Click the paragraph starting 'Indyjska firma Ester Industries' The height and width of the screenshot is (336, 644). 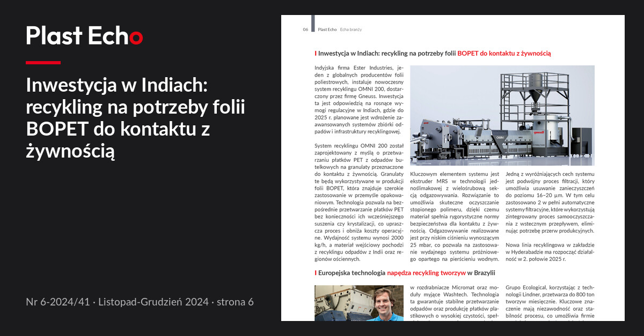pos(358,100)
